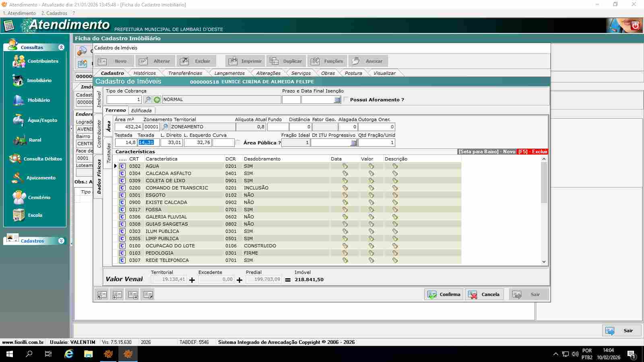Enable the Possui Aforamento checkbox

coord(346,99)
